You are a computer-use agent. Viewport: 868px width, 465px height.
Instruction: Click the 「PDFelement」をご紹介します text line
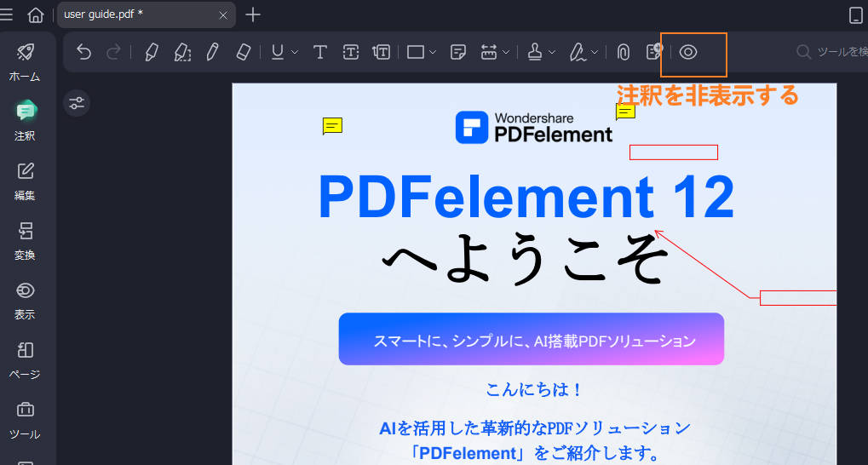coord(535,454)
